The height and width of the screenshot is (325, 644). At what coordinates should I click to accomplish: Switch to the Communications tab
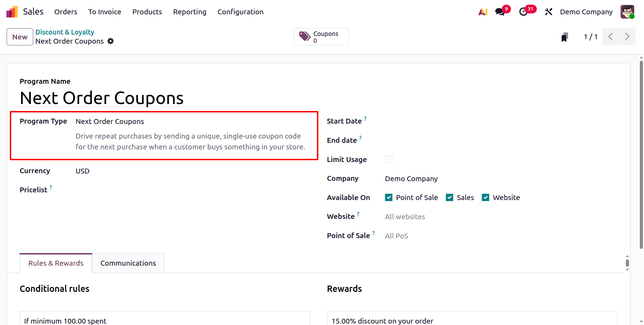(x=128, y=263)
